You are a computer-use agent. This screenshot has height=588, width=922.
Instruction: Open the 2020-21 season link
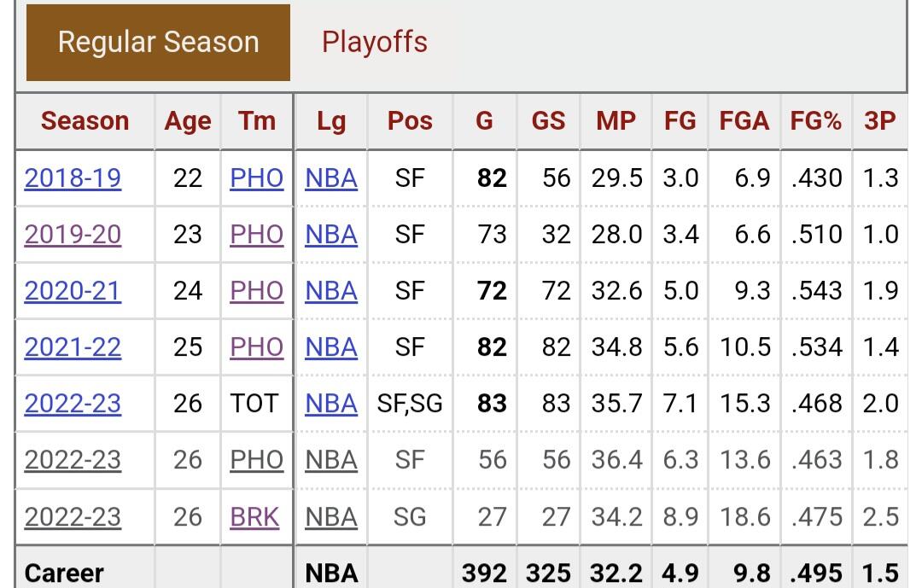click(x=73, y=290)
